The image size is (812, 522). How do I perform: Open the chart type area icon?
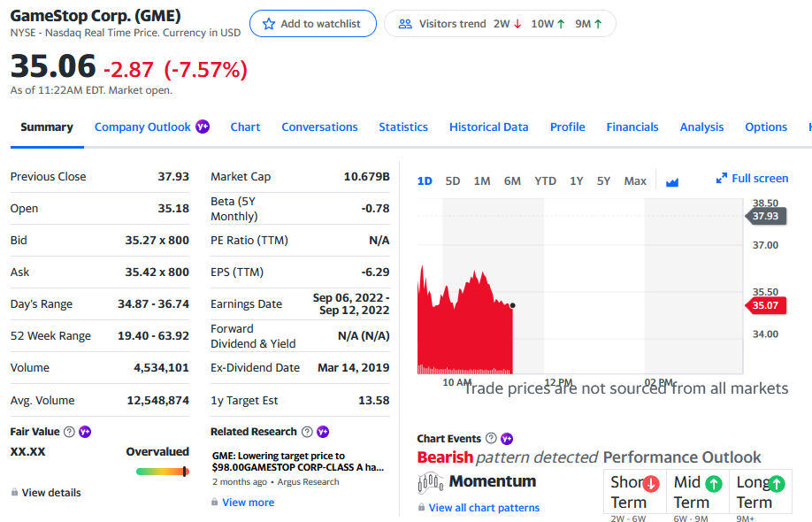click(x=672, y=181)
